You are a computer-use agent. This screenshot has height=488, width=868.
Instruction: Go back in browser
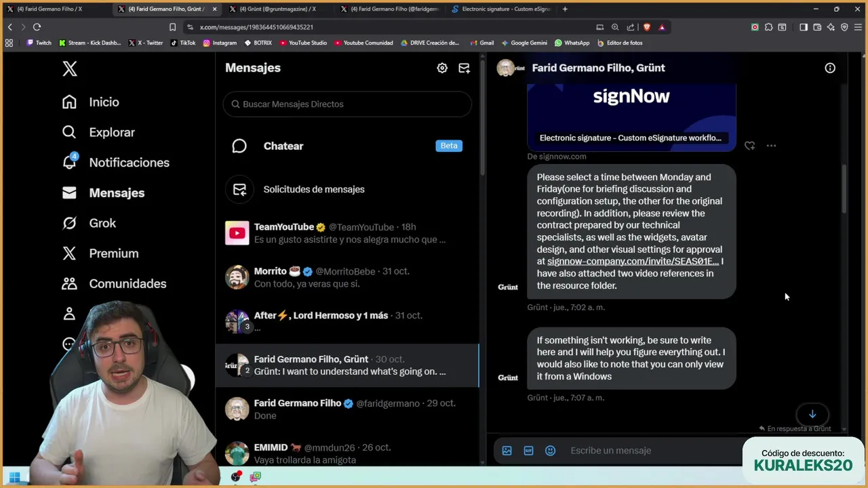click(x=9, y=27)
